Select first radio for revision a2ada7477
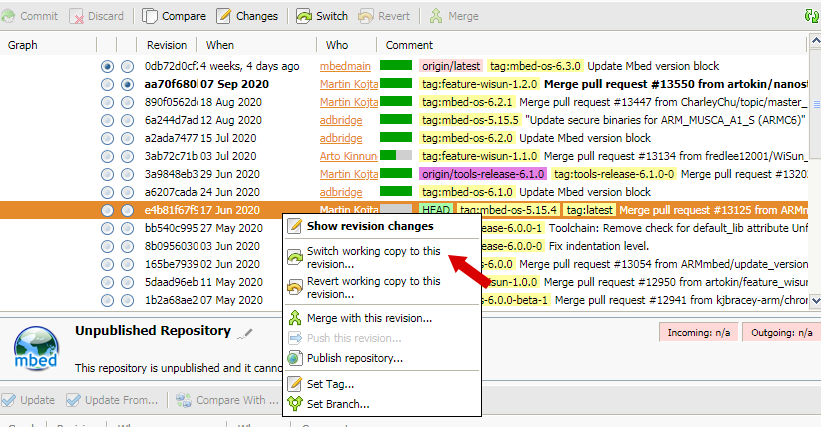Image resolution: width=821 pixels, height=427 pixels. (107, 138)
